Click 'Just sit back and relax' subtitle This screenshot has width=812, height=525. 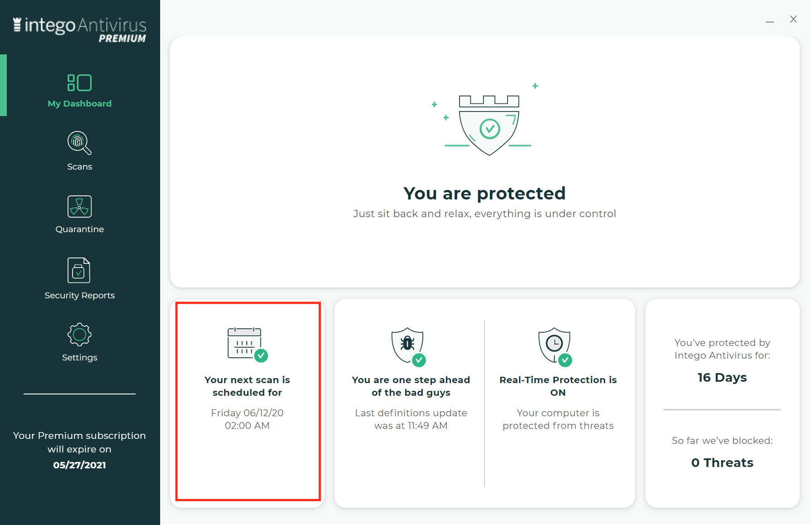point(484,214)
